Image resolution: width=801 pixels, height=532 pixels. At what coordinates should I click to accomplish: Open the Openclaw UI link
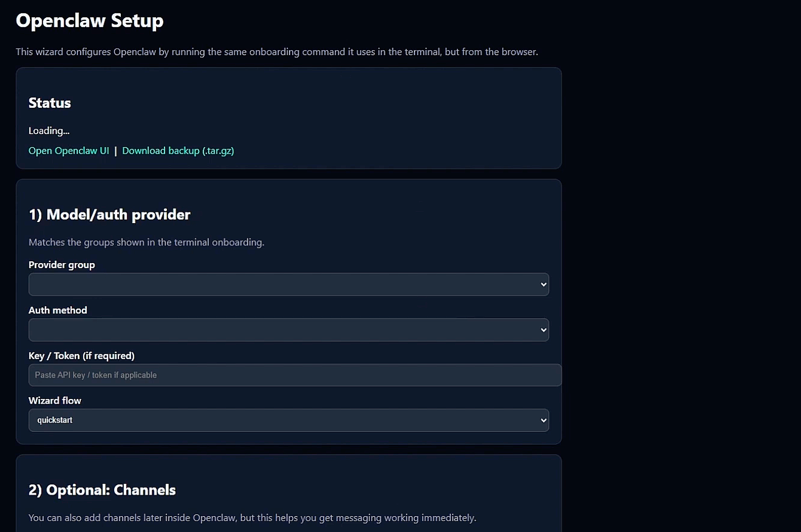[68, 151]
